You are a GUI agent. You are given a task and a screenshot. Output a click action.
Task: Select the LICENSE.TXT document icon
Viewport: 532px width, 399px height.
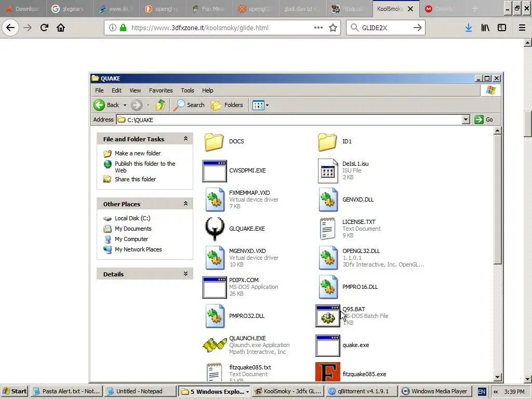(328, 229)
